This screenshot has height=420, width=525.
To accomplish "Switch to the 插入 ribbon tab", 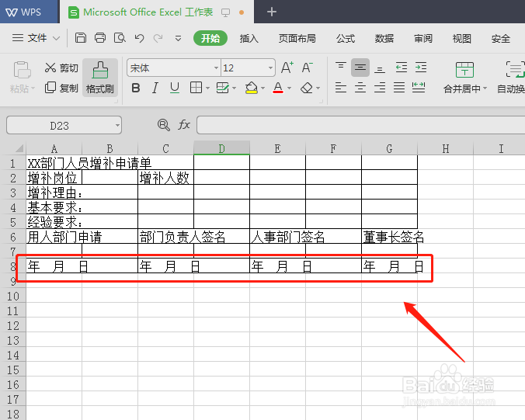I will point(249,39).
